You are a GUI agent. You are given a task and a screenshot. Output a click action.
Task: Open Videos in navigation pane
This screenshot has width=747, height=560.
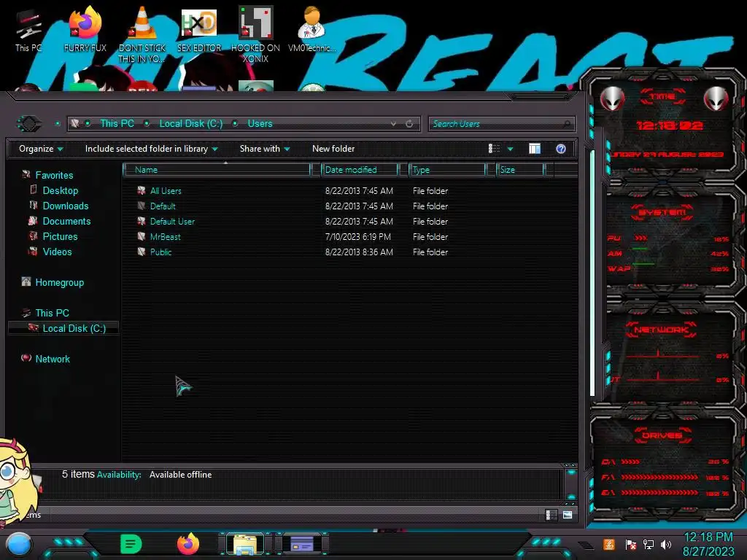(57, 252)
